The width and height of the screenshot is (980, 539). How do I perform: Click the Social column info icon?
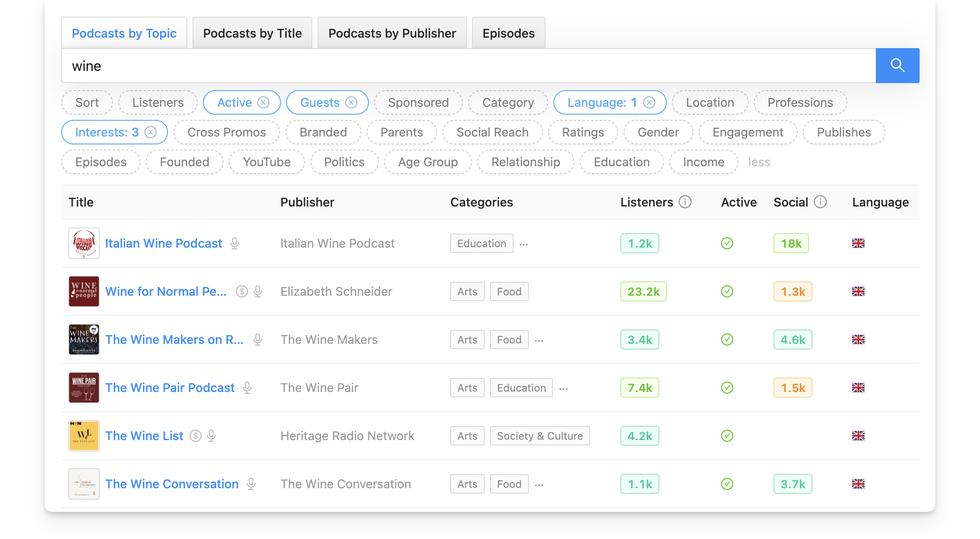coord(820,202)
